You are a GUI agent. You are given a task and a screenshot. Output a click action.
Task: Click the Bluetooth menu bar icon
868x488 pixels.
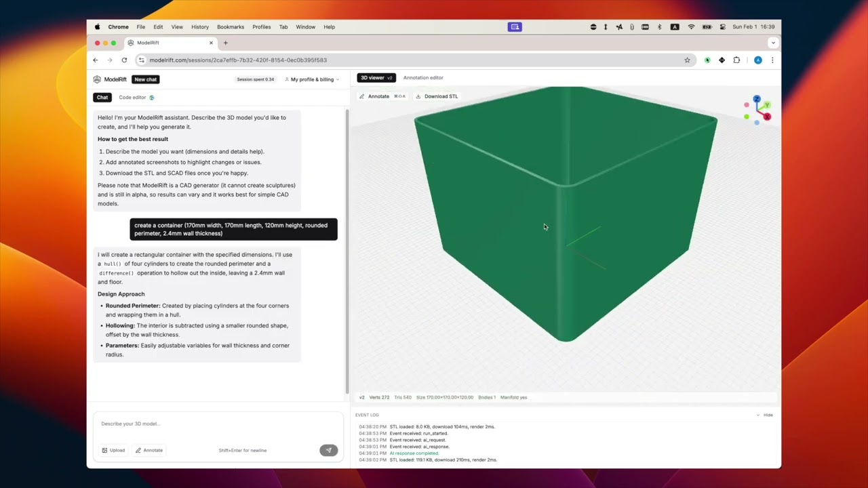click(659, 27)
